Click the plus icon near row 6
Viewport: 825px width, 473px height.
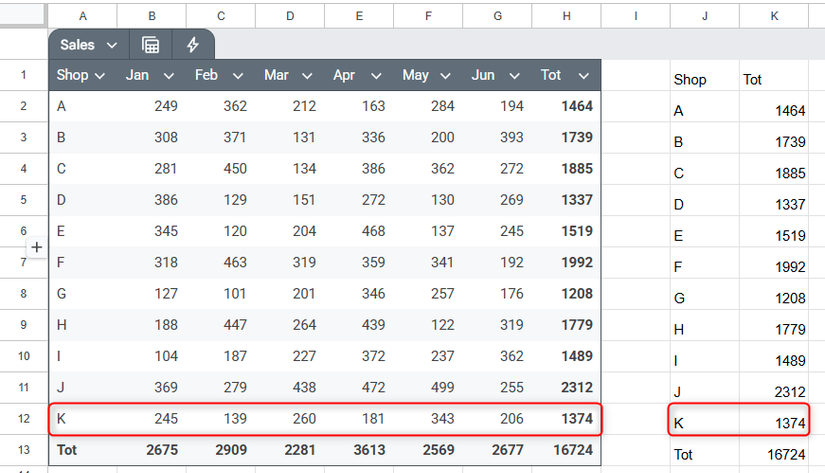(x=37, y=246)
